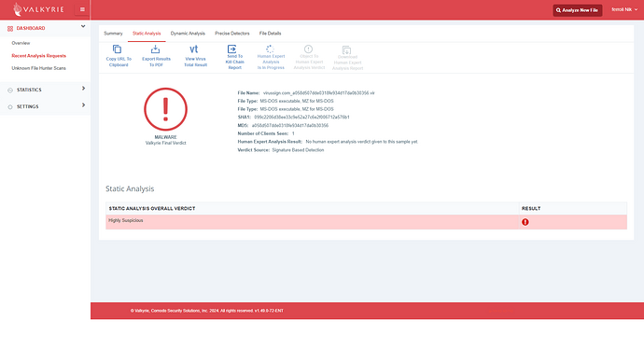Export results to PDF
Screen dimensions: 644x362
(156, 56)
